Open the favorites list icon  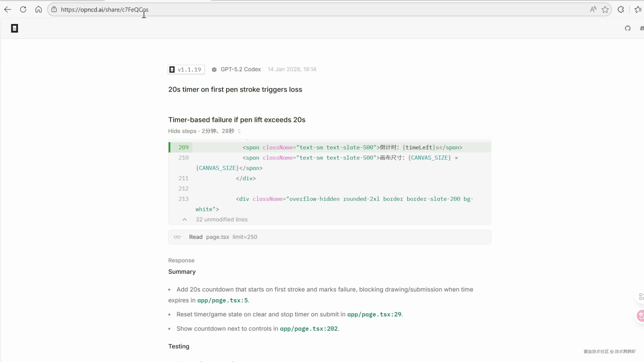pos(638,10)
